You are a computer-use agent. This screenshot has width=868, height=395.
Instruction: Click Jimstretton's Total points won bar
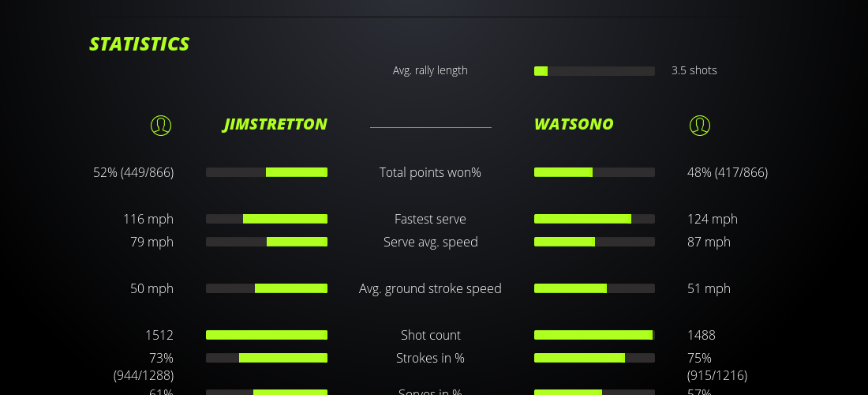(267, 172)
